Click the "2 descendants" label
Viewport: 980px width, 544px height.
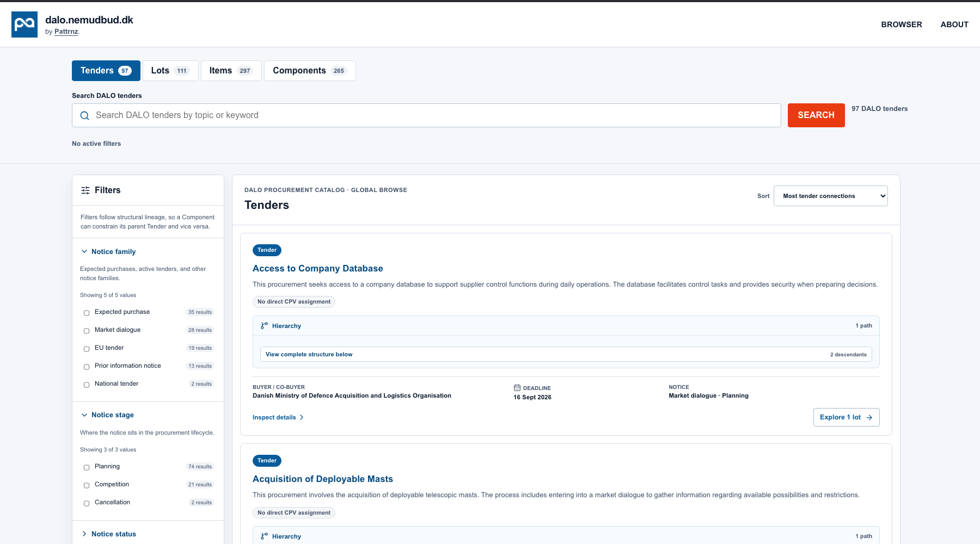click(x=848, y=355)
